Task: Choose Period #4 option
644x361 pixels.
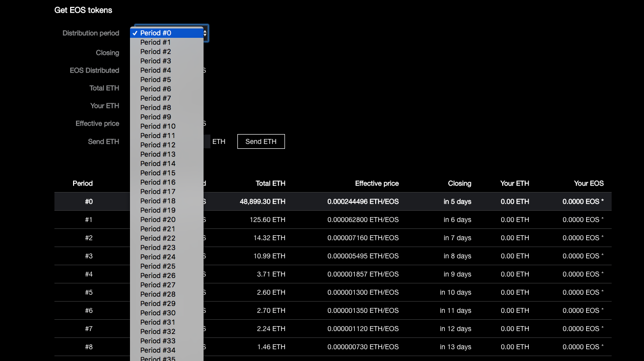Action: coord(167,70)
